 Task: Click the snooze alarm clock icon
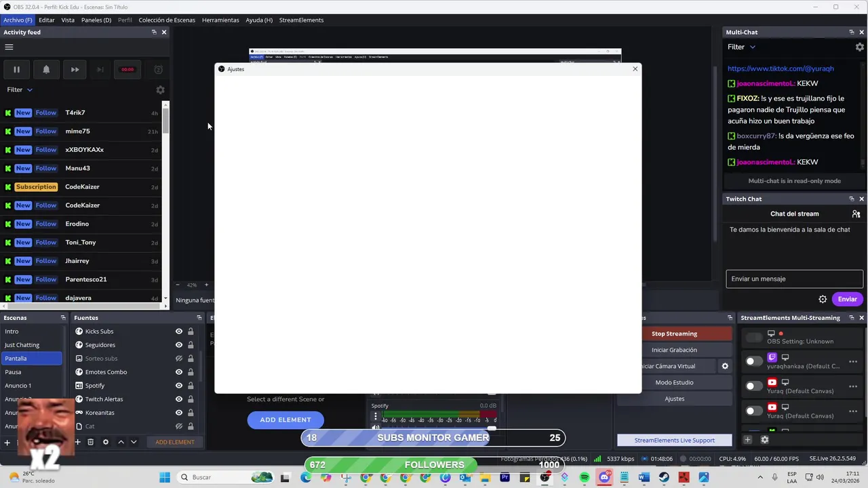coord(158,69)
